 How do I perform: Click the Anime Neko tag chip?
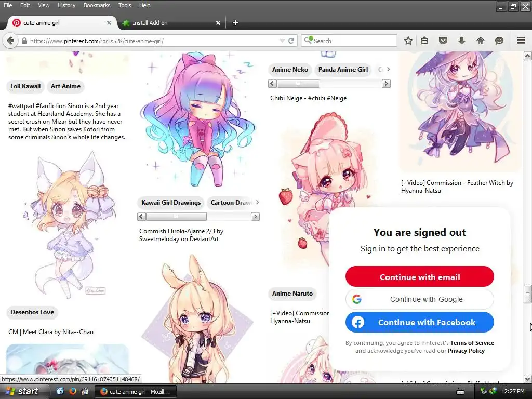pos(290,70)
